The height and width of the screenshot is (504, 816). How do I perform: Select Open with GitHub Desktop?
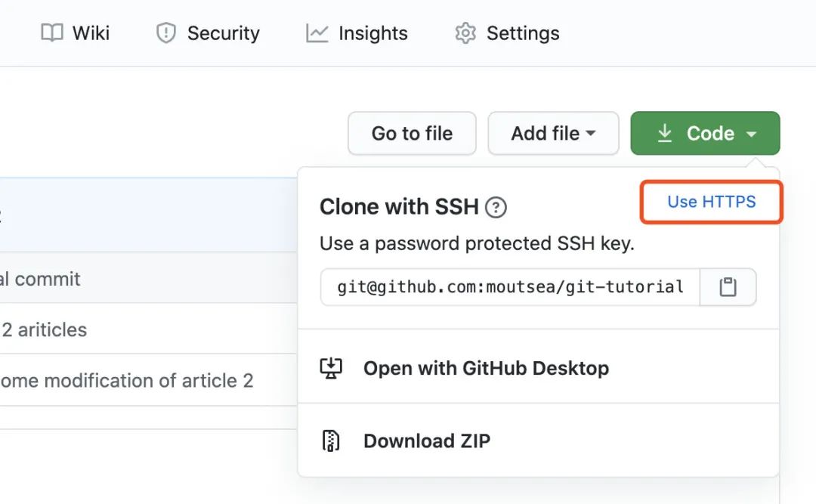tap(486, 368)
